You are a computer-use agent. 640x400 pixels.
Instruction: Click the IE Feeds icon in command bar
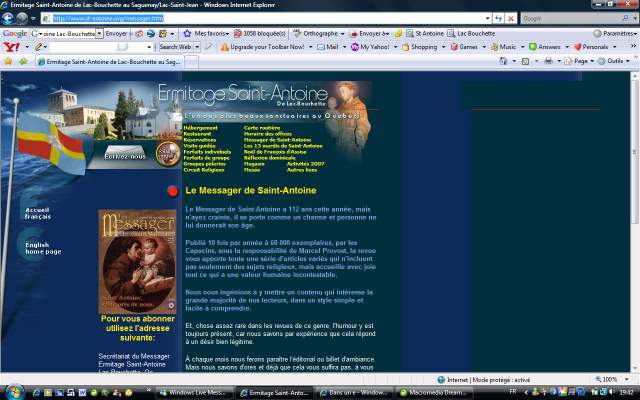click(x=526, y=61)
